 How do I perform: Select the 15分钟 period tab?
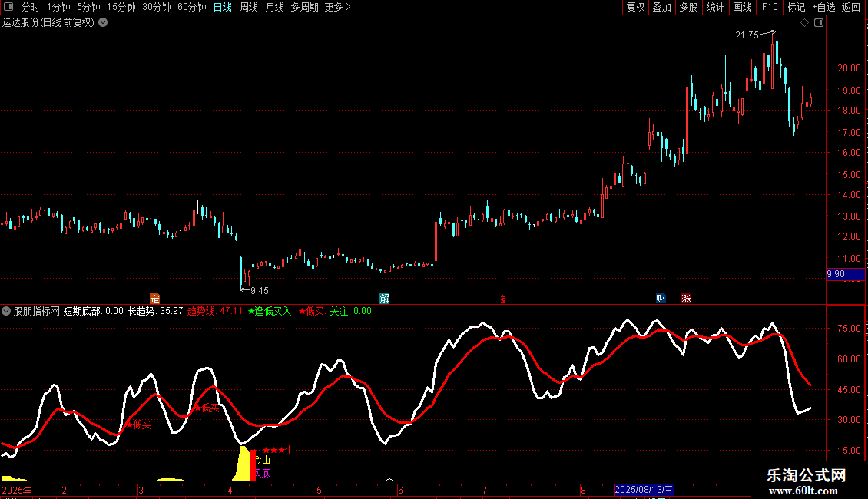(x=121, y=7)
